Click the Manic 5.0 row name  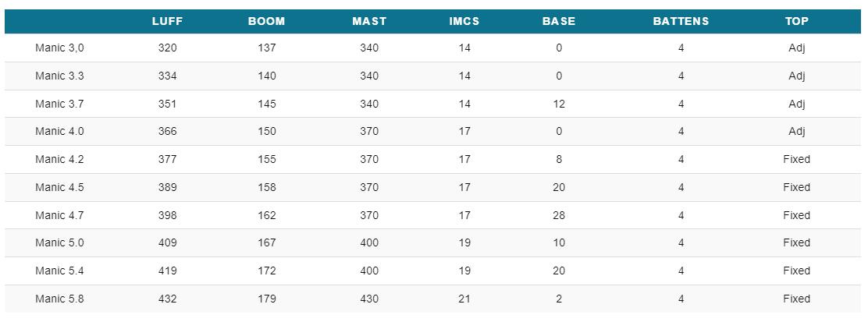click(x=60, y=242)
